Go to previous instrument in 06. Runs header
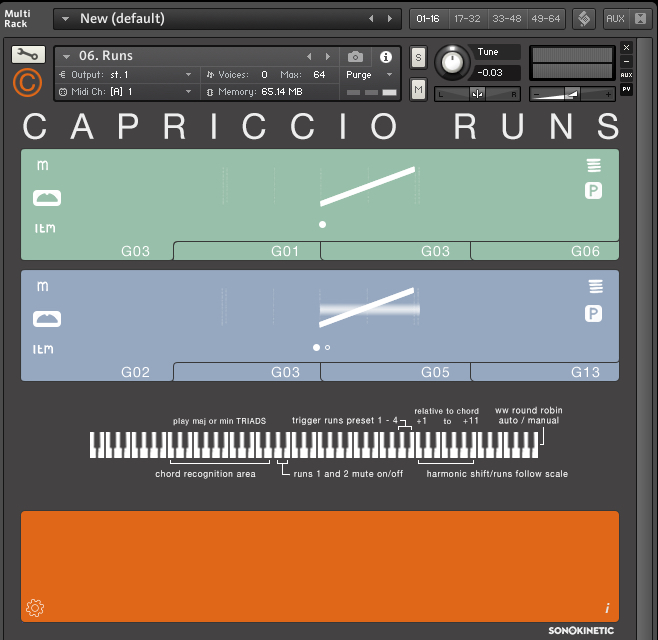The image size is (658, 640). (x=309, y=56)
